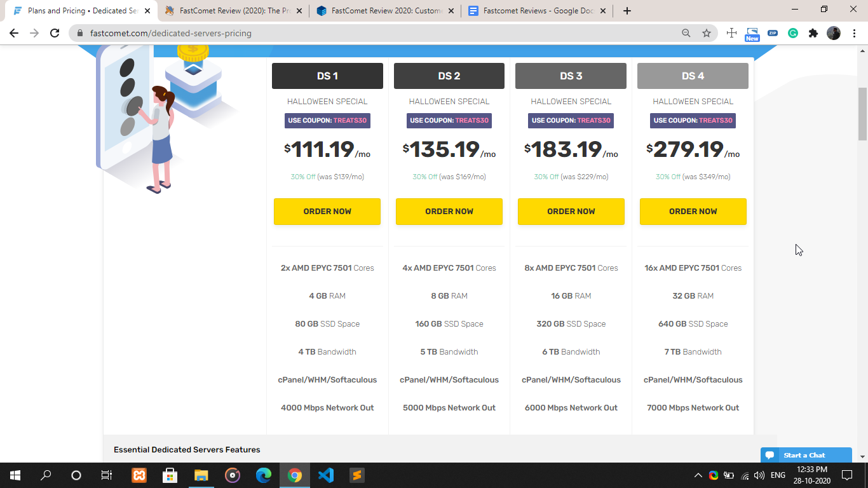The image size is (868, 488).
Task: Click the DS 2 plan header
Action: [x=449, y=76]
